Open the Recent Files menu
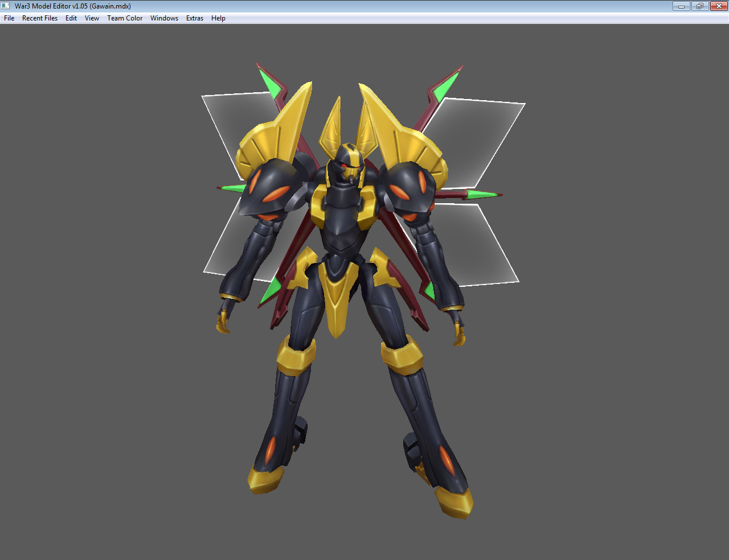Image resolution: width=729 pixels, height=560 pixels. point(40,18)
